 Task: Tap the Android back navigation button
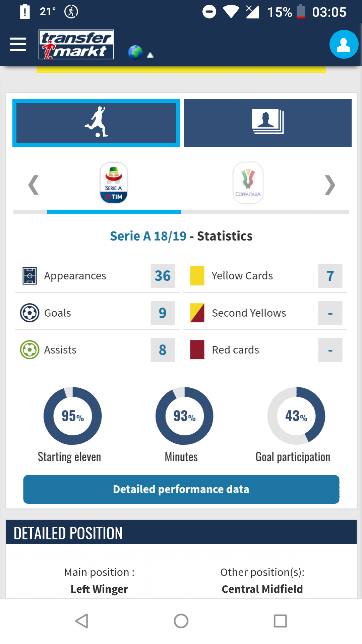[82, 621]
